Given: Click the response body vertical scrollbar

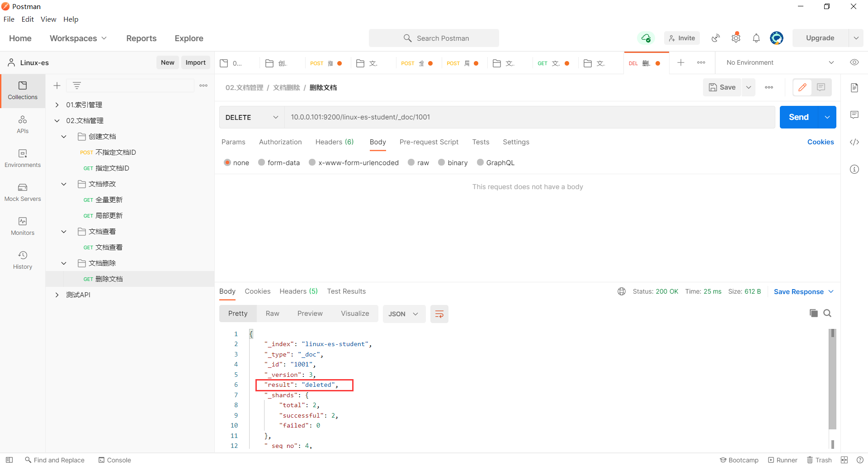Looking at the screenshot, I should click(832, 379).
